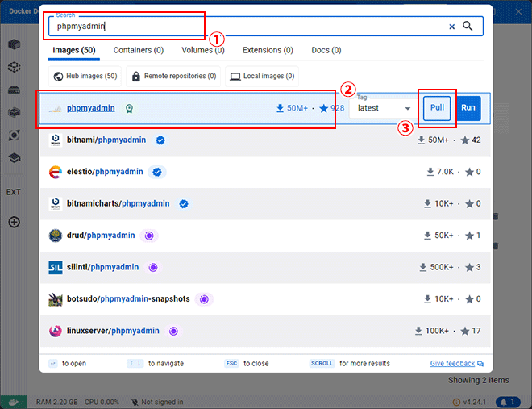Click the Add Extensions plus icon

click(14, 223)
